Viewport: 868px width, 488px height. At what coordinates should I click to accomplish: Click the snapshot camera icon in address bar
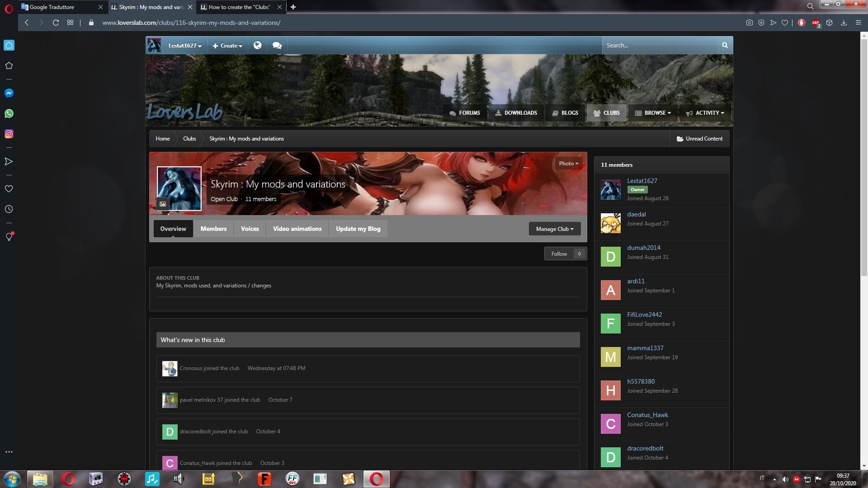[x=750, y=23]
